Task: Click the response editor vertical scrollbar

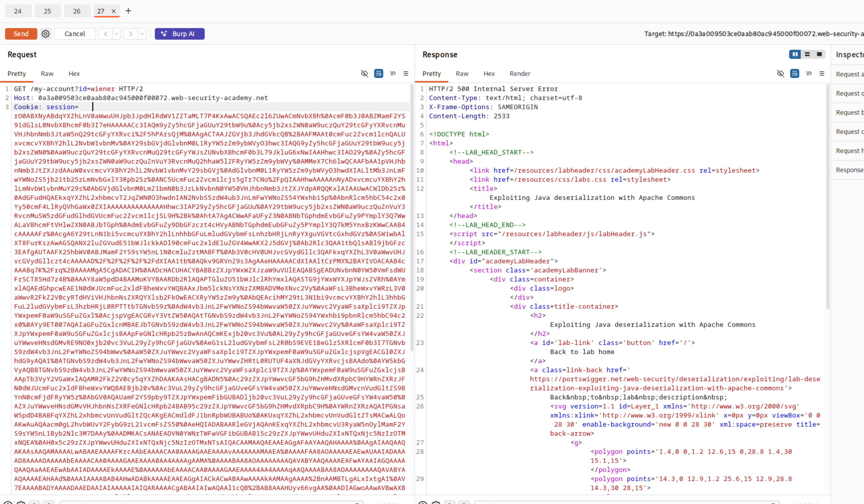Action: point(828,197)
